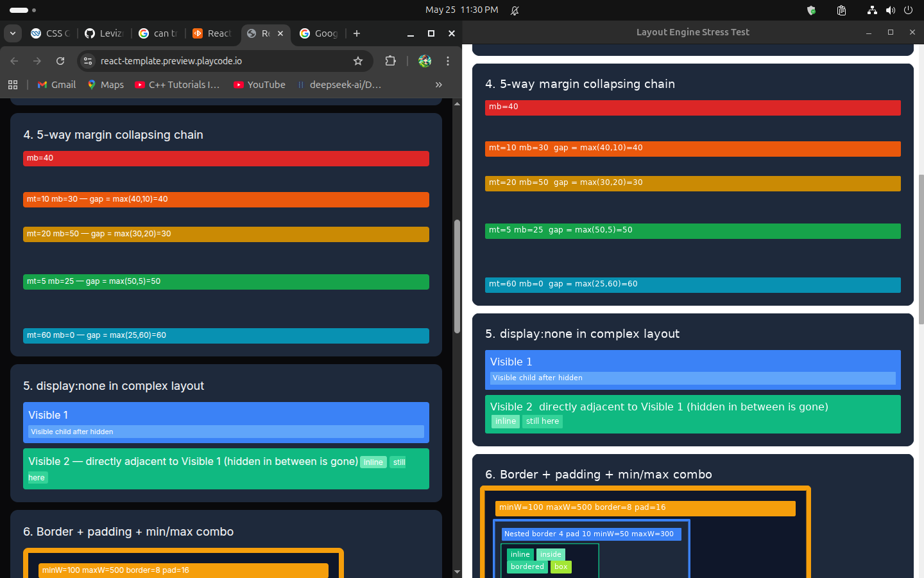Open the network status icon
The height and width of the screenshot is (578, 924).
872,10
